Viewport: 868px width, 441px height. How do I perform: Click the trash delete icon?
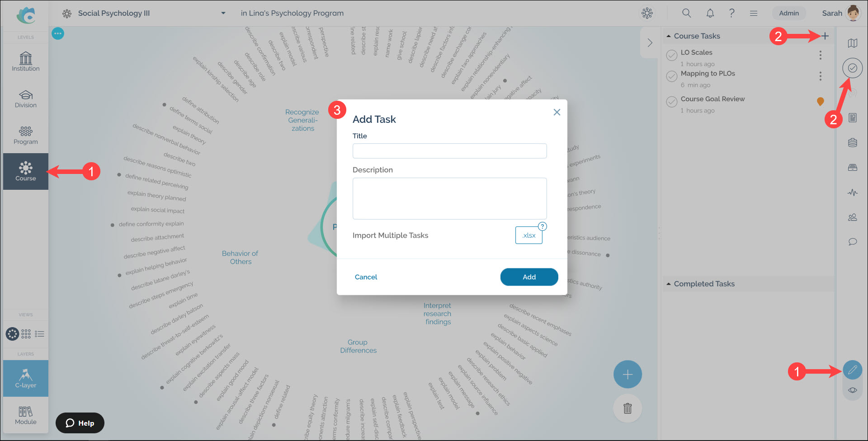tap(627, 408)
